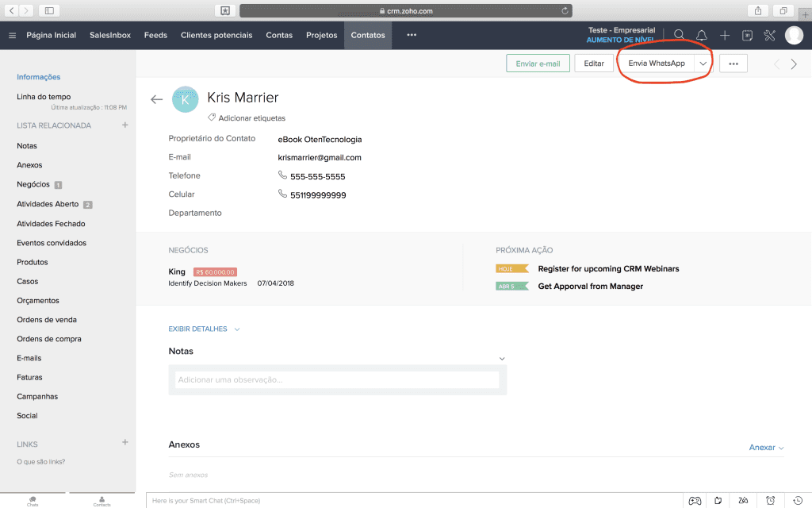Open the Anexar dropdown
The width and height of the screenshot is (812, 508).
click(766, 448)
